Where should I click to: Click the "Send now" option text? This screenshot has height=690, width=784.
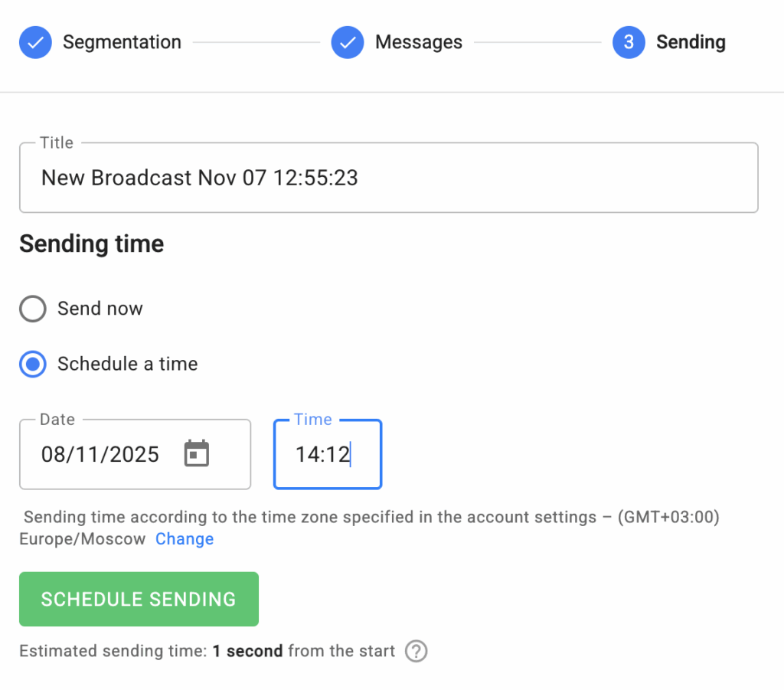100,309
